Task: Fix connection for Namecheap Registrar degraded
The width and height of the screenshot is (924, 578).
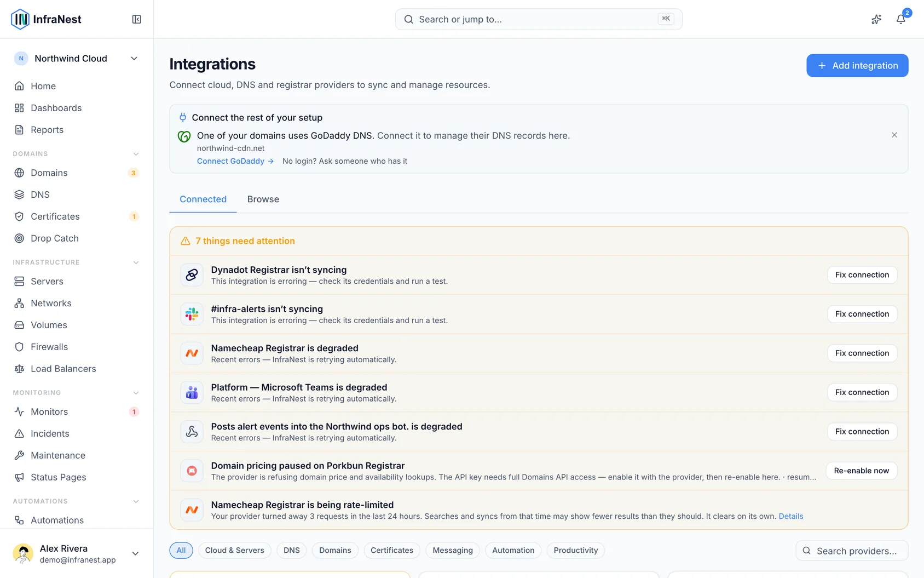Action: [x=862, y=353]
